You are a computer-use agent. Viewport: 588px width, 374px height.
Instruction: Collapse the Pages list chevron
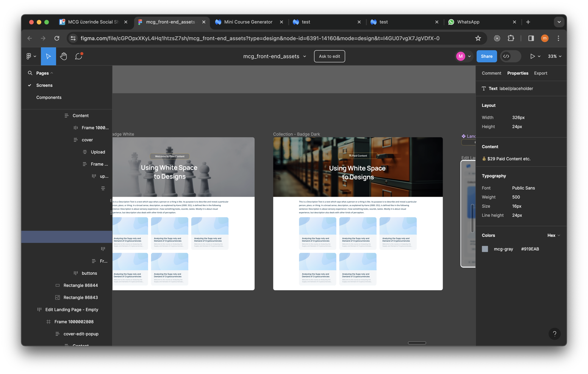tap(52, 73)
